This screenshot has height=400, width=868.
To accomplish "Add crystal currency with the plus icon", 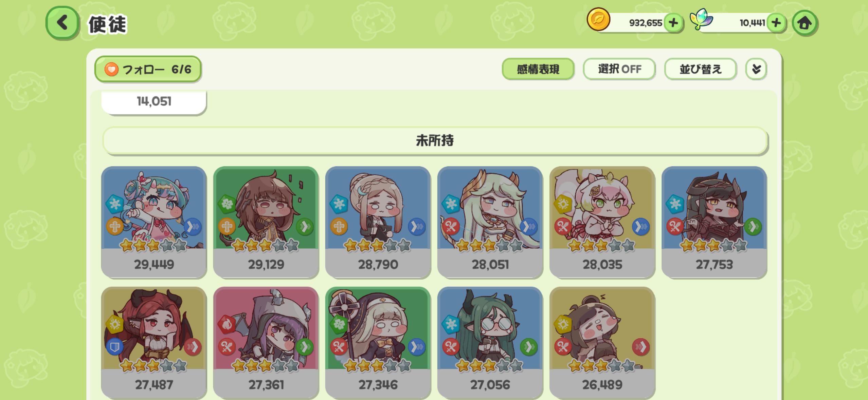I will tap(776, 23).
